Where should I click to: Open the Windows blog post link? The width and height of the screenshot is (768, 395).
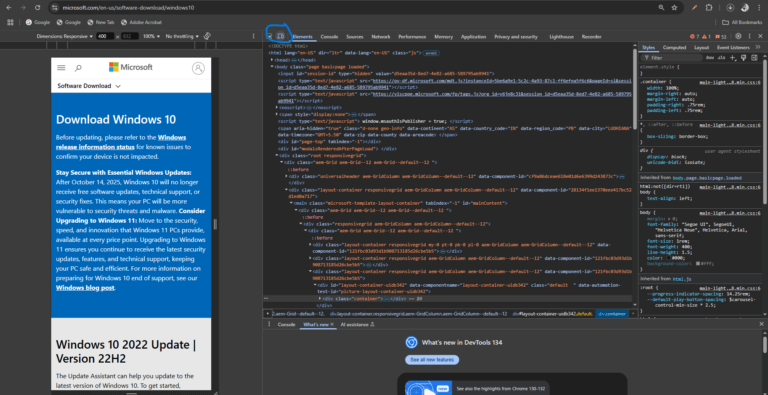click(x=85, y=288)
